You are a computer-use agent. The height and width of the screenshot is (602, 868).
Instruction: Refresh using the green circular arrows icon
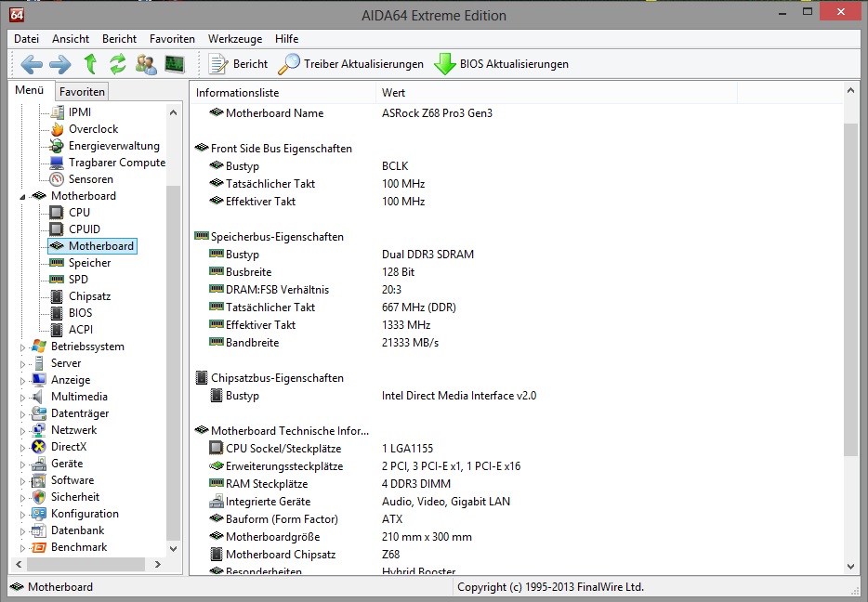click(x=117, y=64)
